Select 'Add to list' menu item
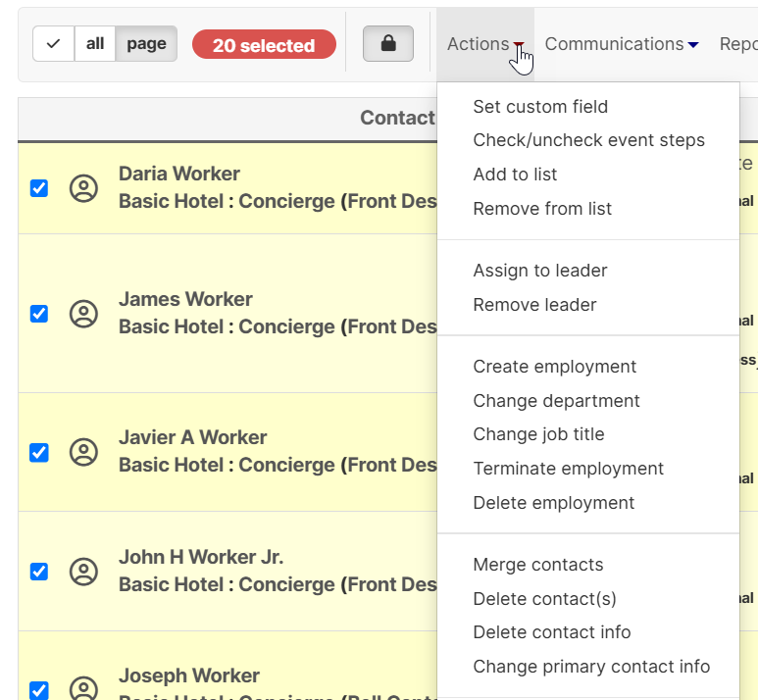Screen dimensions: 758x700 [x=515, y=175]
